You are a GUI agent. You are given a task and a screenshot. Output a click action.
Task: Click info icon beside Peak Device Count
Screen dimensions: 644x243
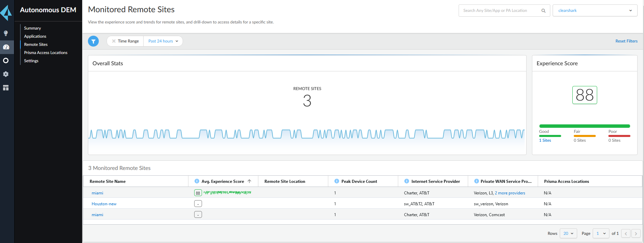[337, 181]
